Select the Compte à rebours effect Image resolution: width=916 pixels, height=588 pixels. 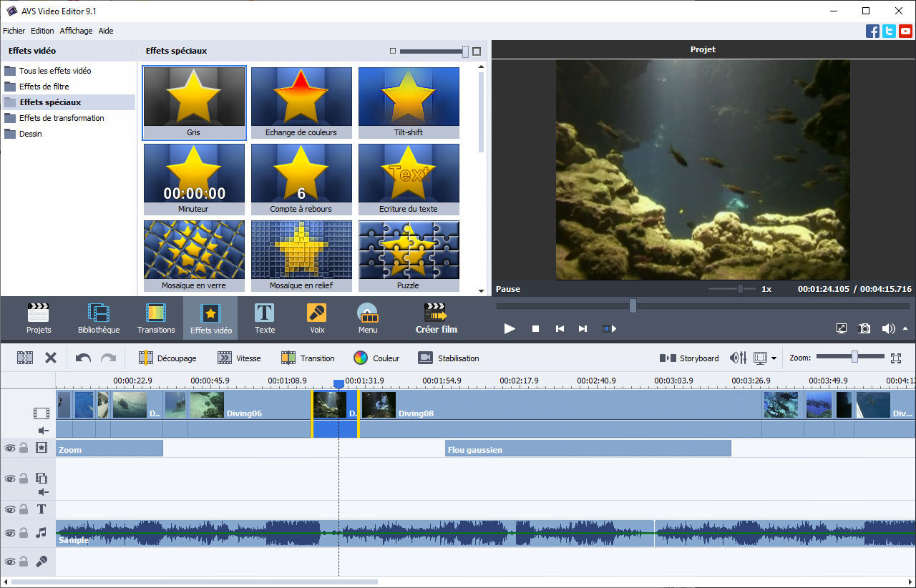point(301,179)
